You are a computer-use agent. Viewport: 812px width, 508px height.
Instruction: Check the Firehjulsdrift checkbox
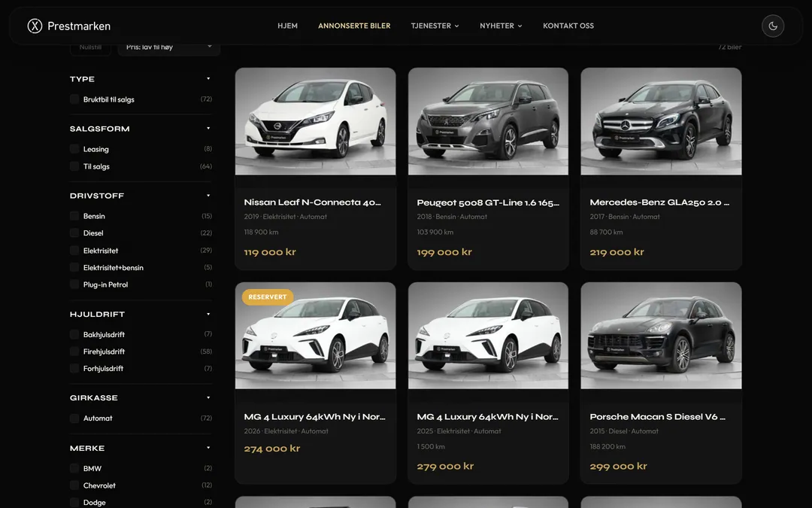point(74,351)
